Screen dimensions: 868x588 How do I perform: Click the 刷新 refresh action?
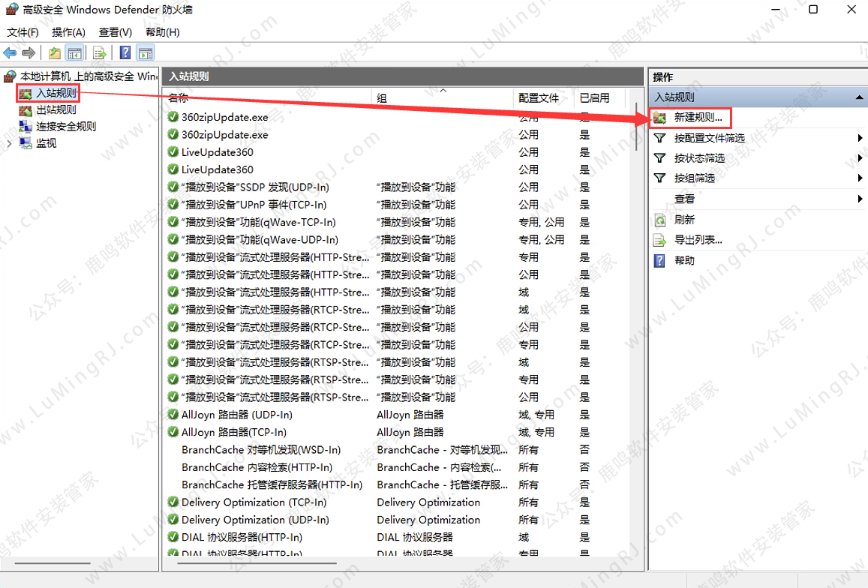(x=684, y=220)
